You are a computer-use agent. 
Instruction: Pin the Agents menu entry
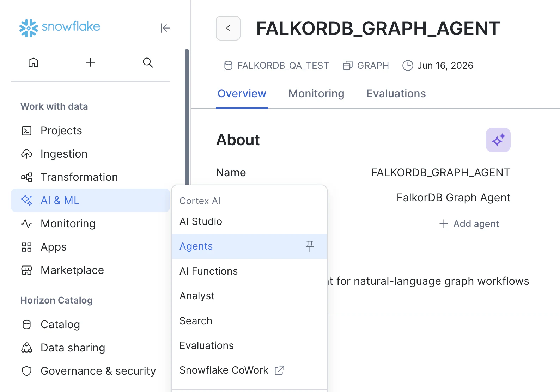coord(310,246)
